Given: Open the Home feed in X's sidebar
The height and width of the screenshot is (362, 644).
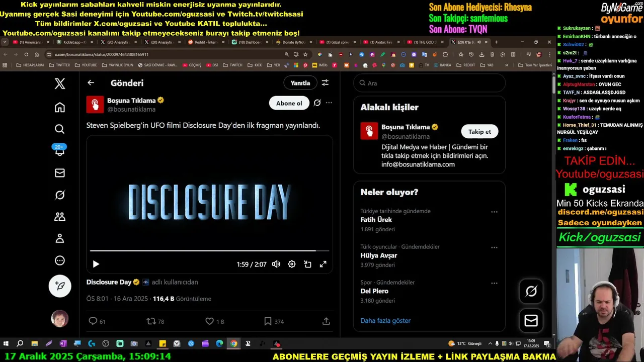Looking at the screenshot, I should [x=60, y=107].
